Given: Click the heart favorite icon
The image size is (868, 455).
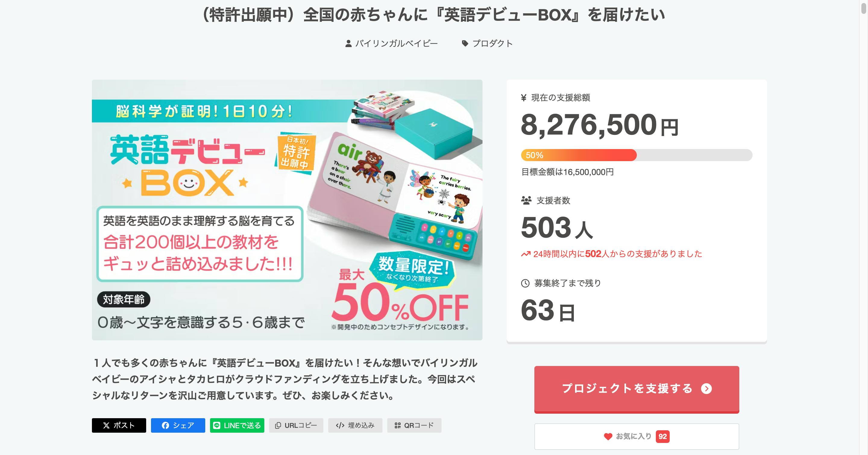Looking at the screenshot, I should coord(608,437).
